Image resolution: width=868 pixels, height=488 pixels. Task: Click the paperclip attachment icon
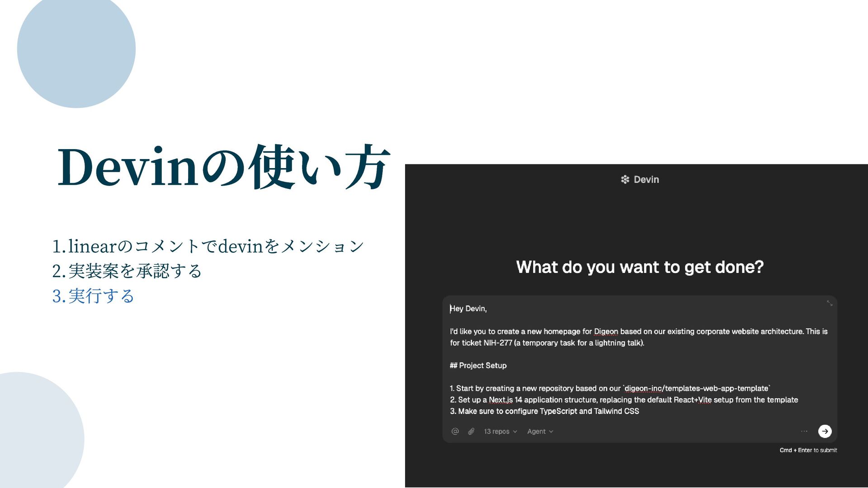pyautogui.click(x=471, y=432)
